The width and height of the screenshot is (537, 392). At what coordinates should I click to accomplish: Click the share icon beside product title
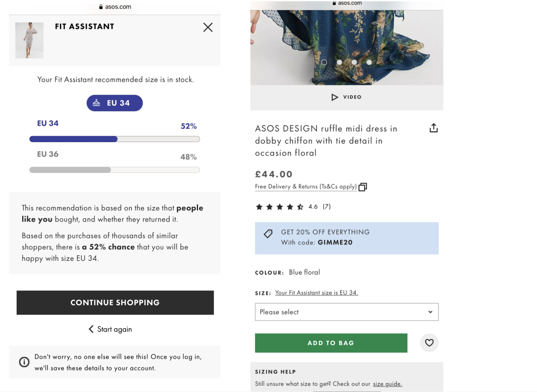point(434,128)
